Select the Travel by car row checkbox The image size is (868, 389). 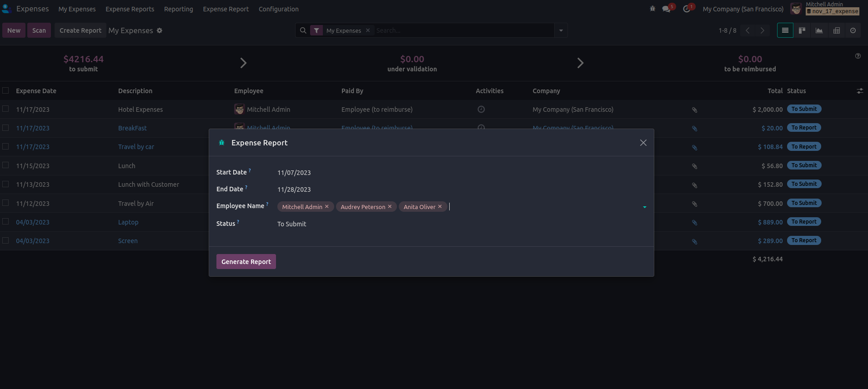click(5, 146)
